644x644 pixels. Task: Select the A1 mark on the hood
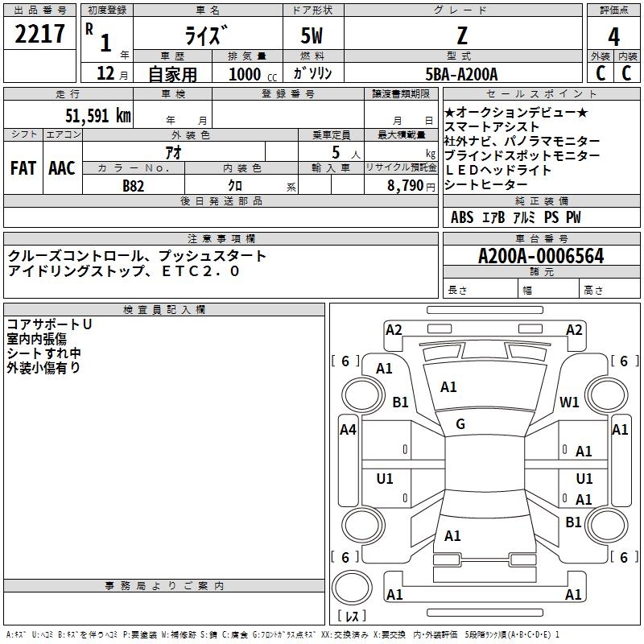[448, 387]
